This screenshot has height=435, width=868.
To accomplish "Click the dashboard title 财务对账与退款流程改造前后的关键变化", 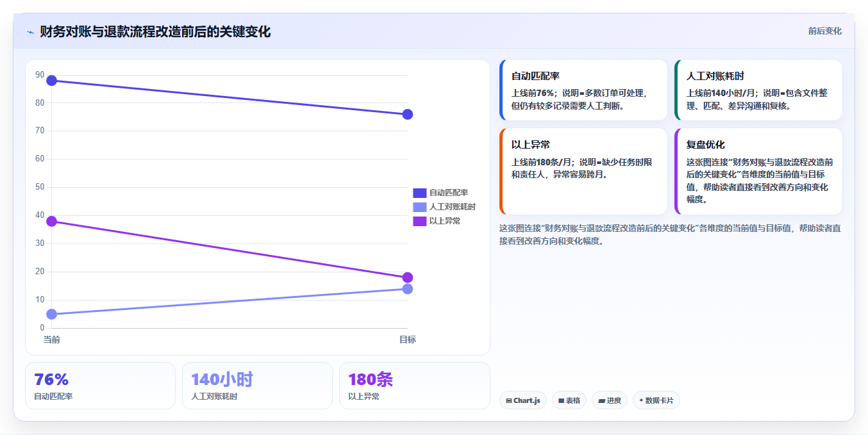I will pos(155,32).
